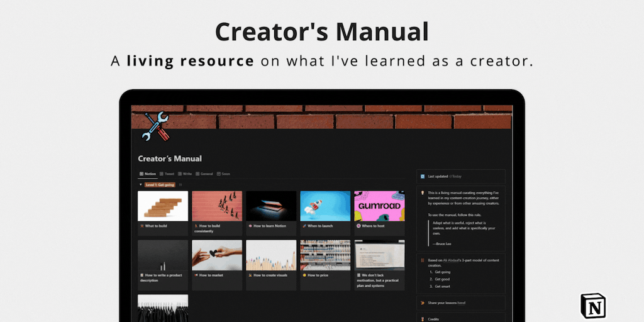This screenshot has height=322, width=644.
Task: Switch to the Tweet view tab
Action: click(167, 174)
